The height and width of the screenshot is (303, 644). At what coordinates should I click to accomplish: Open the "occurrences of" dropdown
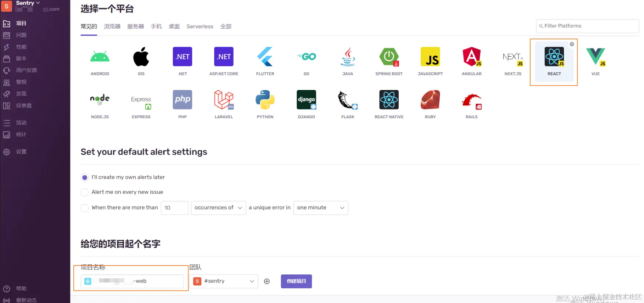(x=219, y=208)
